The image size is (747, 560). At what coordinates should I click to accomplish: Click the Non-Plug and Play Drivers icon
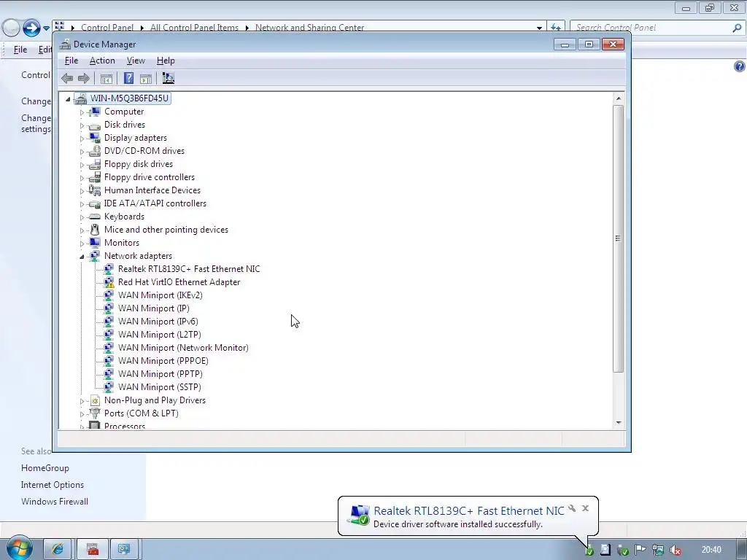(x=95, y=400)
